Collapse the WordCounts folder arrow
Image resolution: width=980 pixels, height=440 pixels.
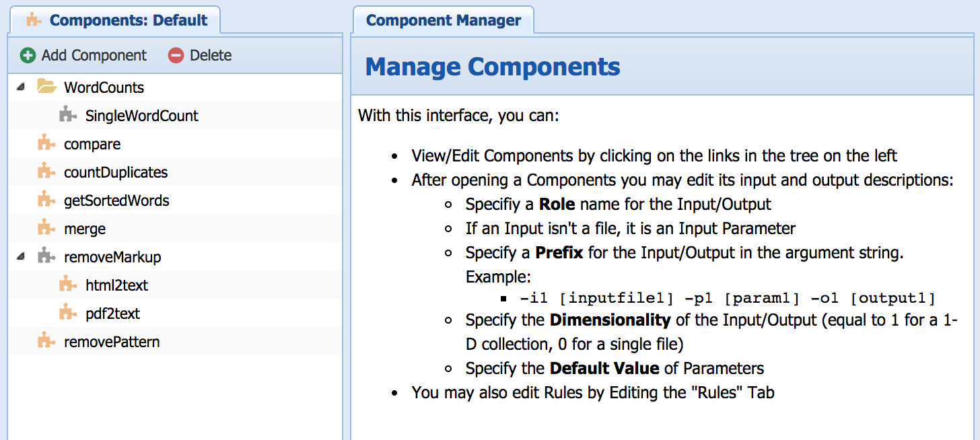21,87
